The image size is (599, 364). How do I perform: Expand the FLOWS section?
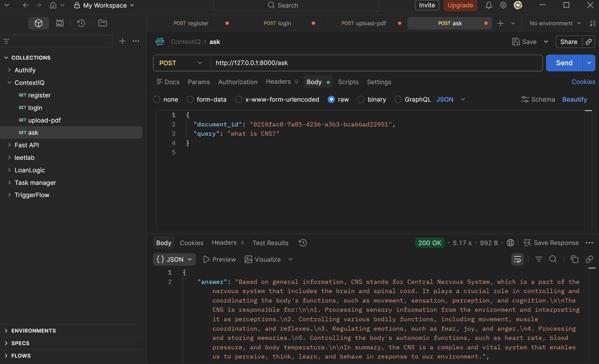[x=21, y=356]
